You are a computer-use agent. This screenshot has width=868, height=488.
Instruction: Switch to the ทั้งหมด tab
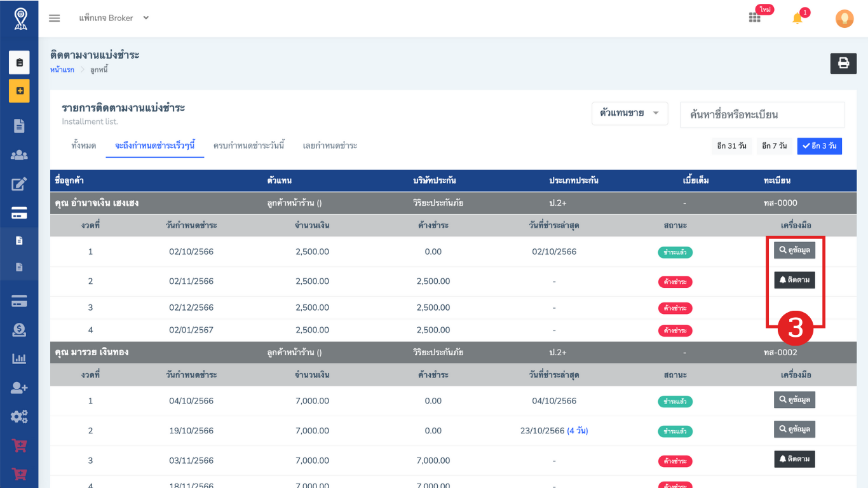click(84, 146)
